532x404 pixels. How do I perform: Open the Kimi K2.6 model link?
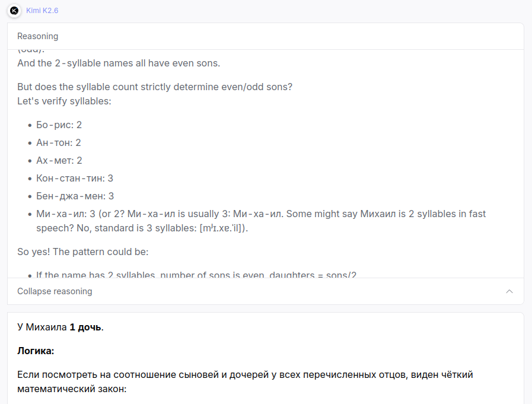42,11
